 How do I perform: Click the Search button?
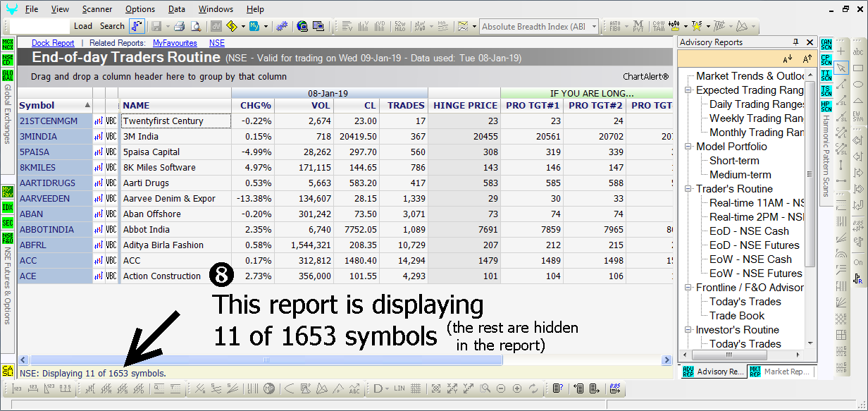coord(112,26)
